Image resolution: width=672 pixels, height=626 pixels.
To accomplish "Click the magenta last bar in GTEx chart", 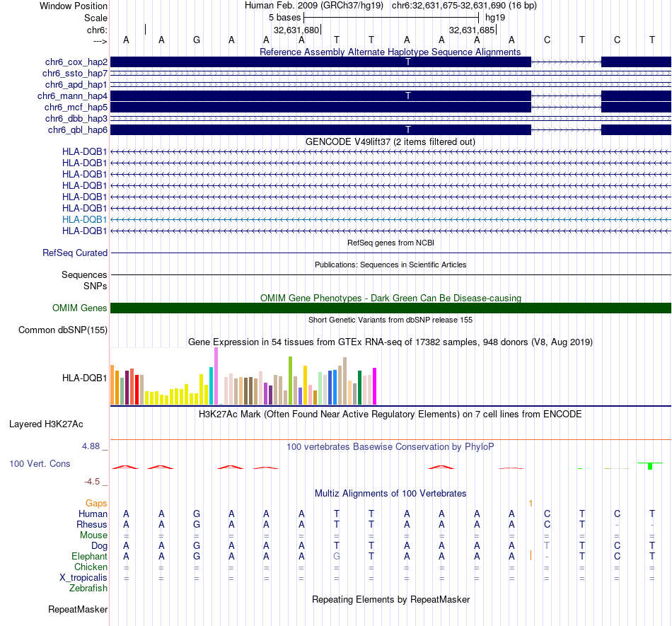I will (375, 386).
